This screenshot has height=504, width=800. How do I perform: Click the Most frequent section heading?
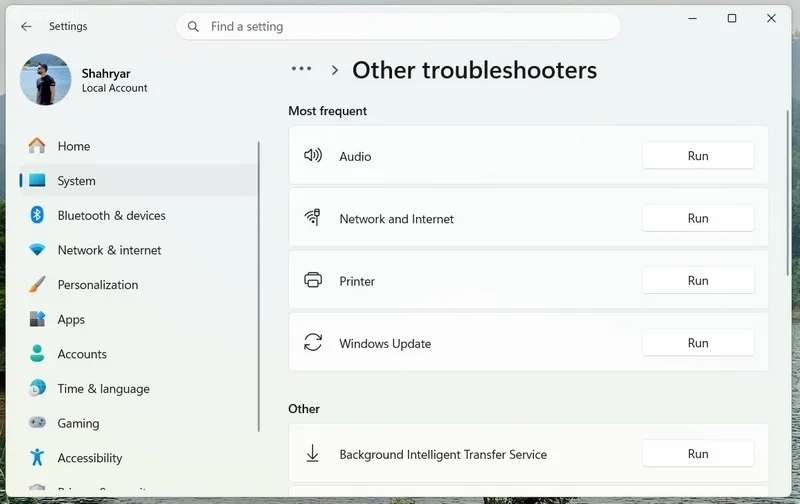tap(328, 111)
